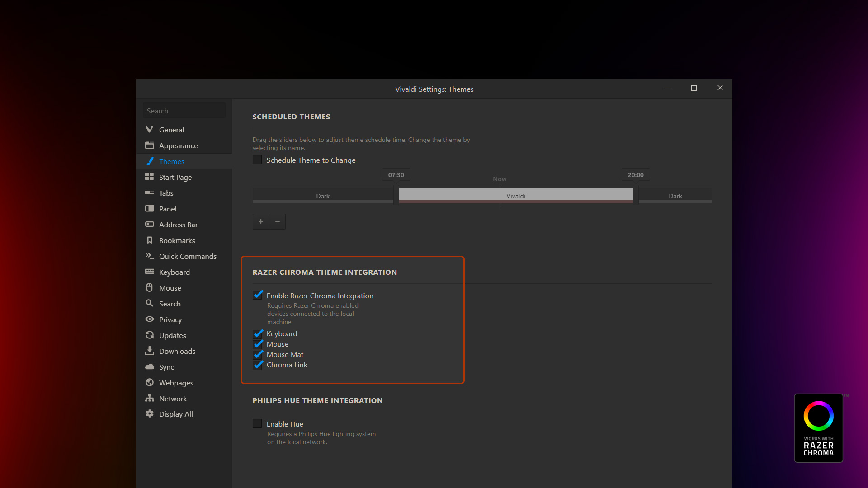This screenshot has height=488, width=868.
Task: Click the Vivaldi theme label on timeline
Action: [x=514, y=196]
